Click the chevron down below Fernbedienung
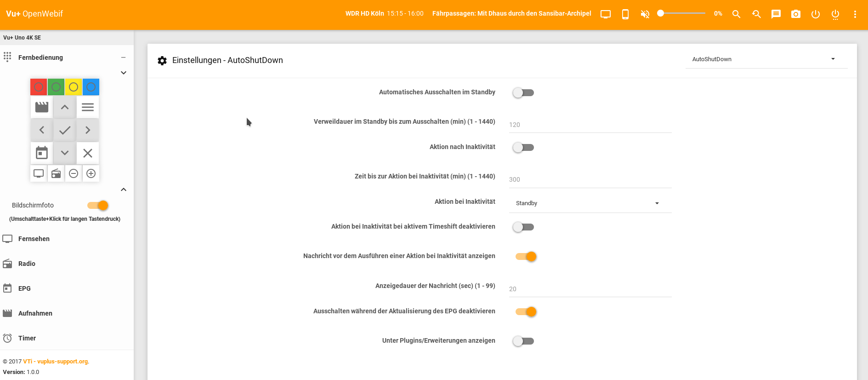Image resolution: width=868 pixels, height=380 pixels. point(123,73)
